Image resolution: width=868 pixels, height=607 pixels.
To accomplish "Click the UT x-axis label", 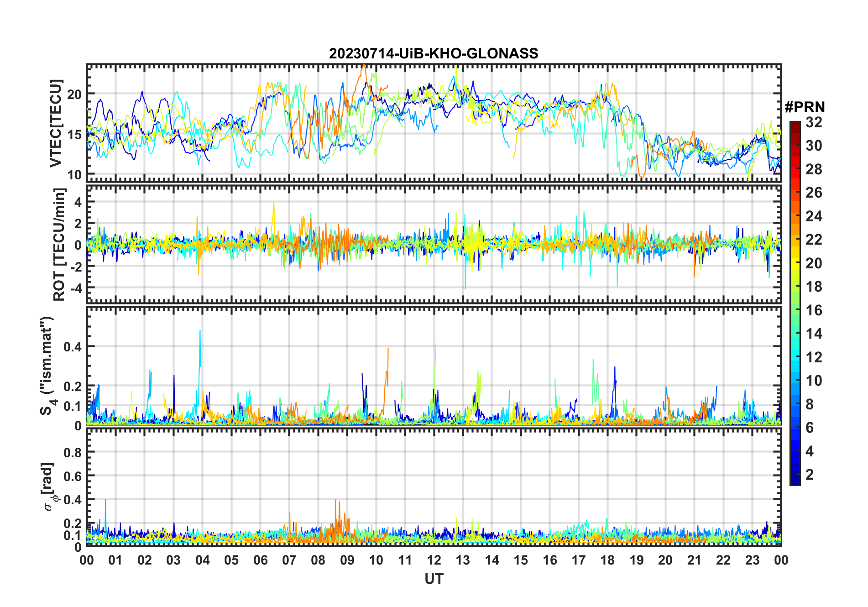I will pyautogui.click(x=434, y=579).
